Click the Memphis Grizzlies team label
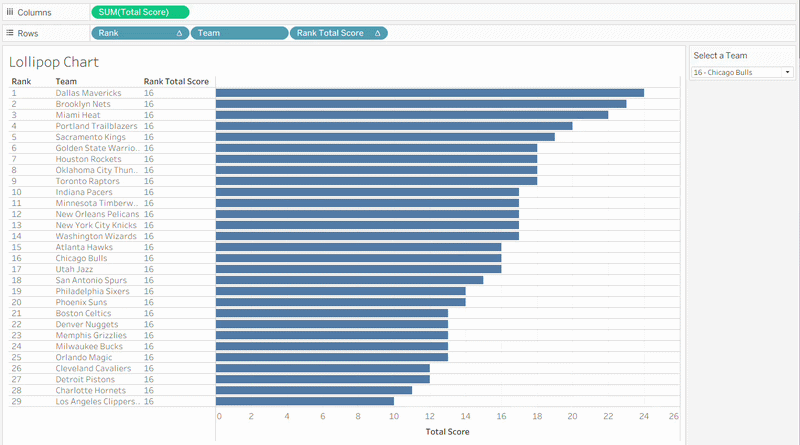800x445 pixels. [x=91, y=336]
